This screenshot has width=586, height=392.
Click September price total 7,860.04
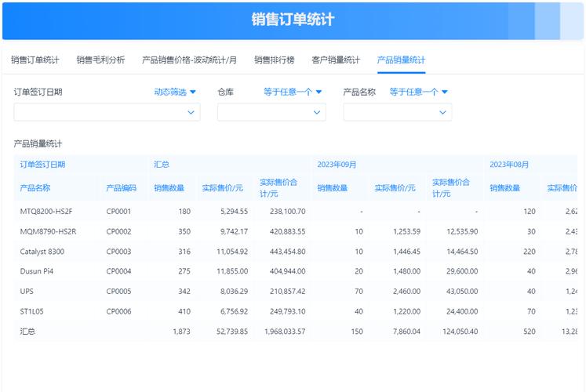[406, 332]
